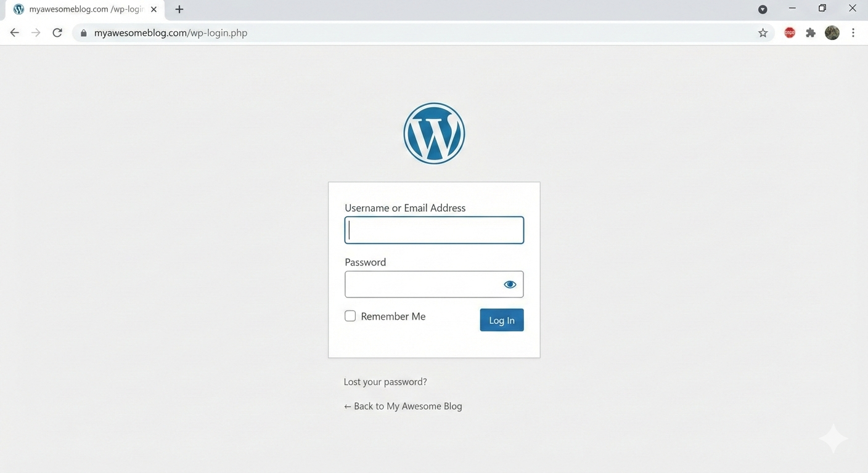Image resolution: width=868 pixels, height=473 pixels.
Task: Click the padlock icon in the address bar
Action: pos(83,32)
